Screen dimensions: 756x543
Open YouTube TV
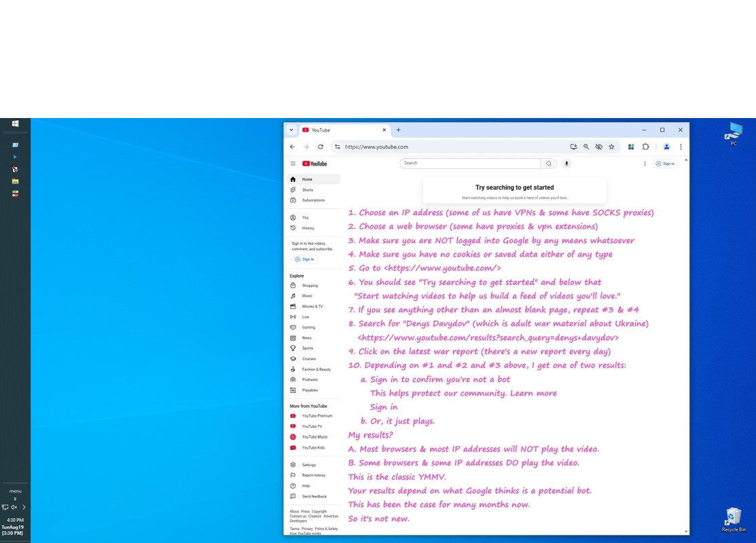pos(313,426)
